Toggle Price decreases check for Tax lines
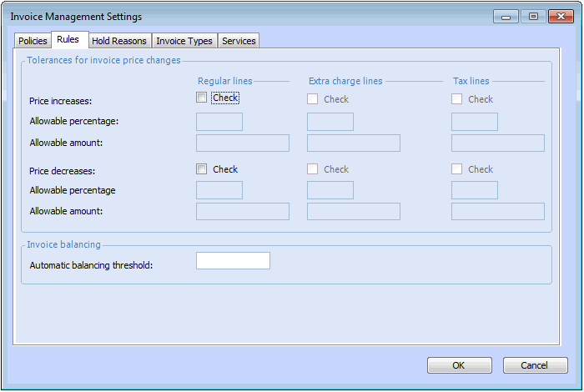The image size is (584, 392). coord(457,169)
